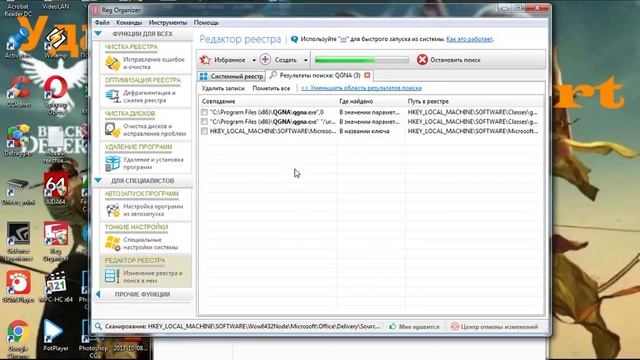Click the undo center icon in status bar

point(455,327)
